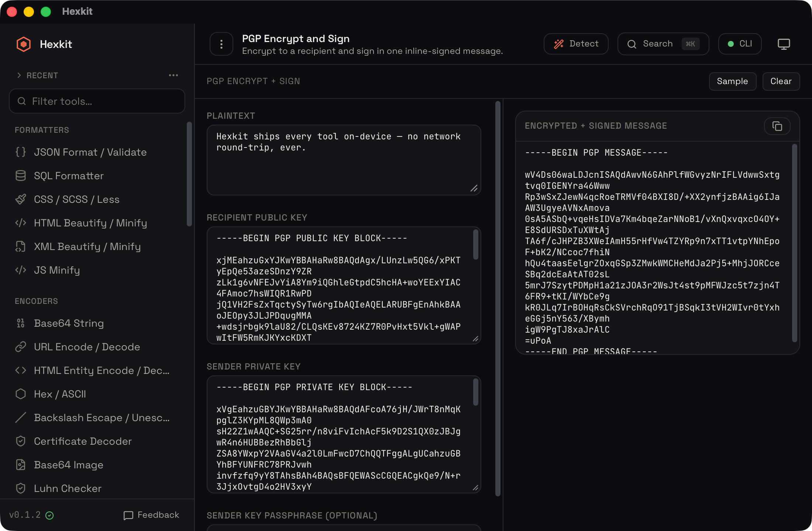Click the SQL Formatter database icon
The width and height of the screenshot is (812, 531).
point(21,176)
